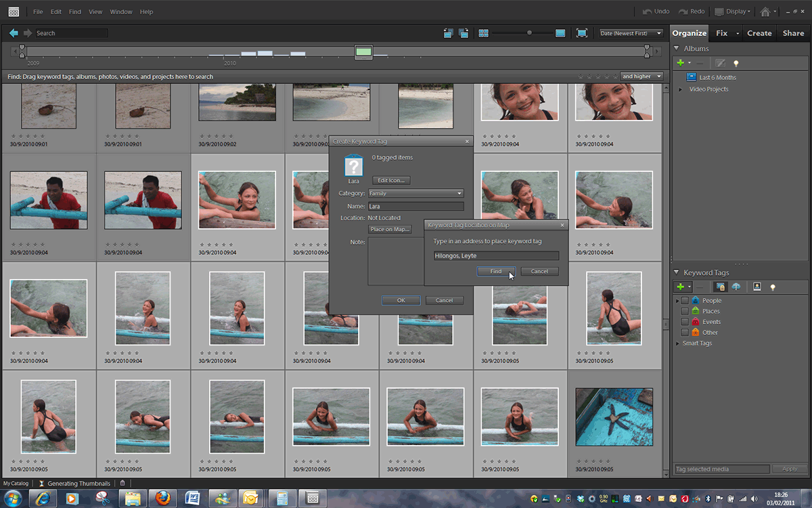
Task: Switch to the Create tab
Action: click(x=759, y=33)
